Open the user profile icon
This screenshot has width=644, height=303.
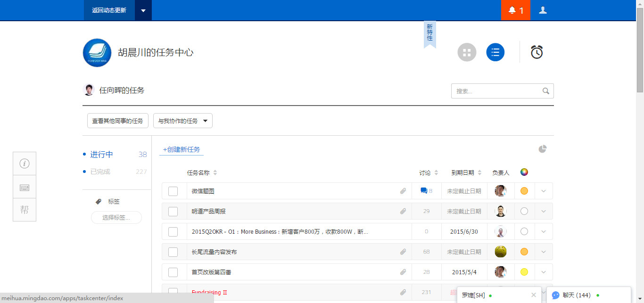pyautogui.click(x=543, y=10)
